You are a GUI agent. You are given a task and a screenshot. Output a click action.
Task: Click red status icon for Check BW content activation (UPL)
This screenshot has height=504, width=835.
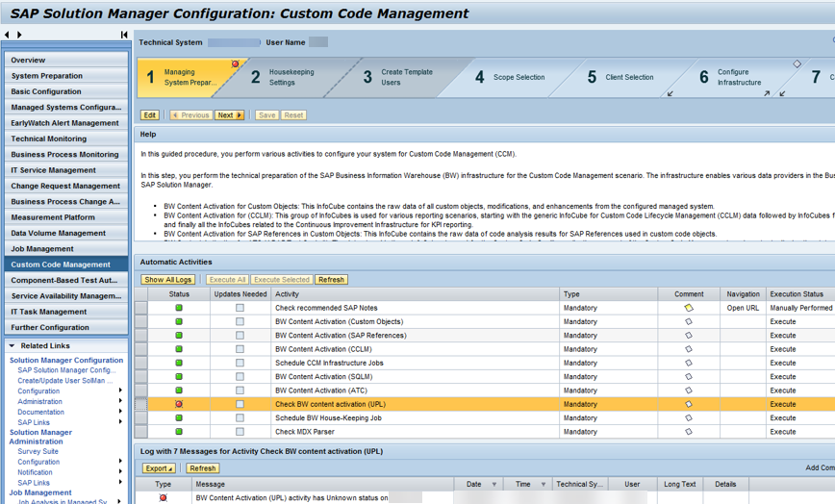click(179, 404)
